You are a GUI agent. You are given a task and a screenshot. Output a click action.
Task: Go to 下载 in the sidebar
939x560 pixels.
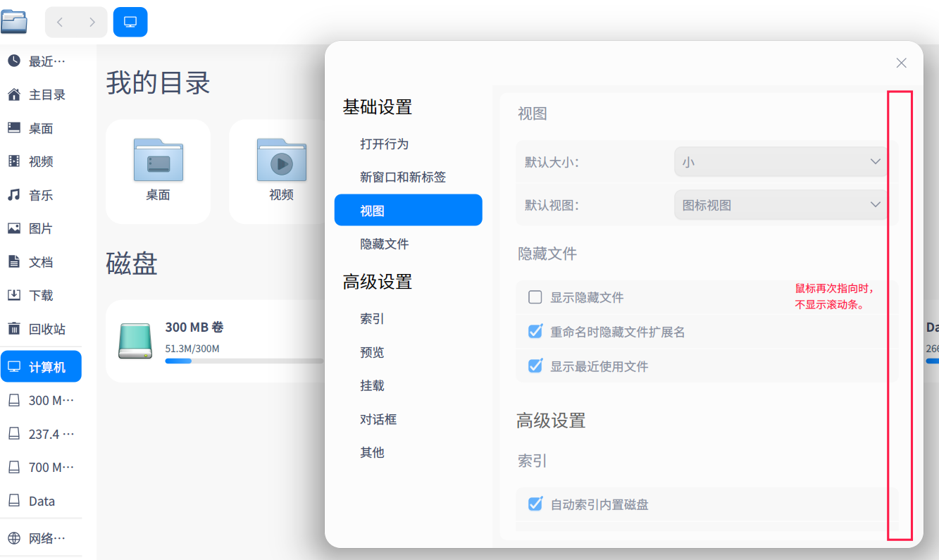point(41,295)
